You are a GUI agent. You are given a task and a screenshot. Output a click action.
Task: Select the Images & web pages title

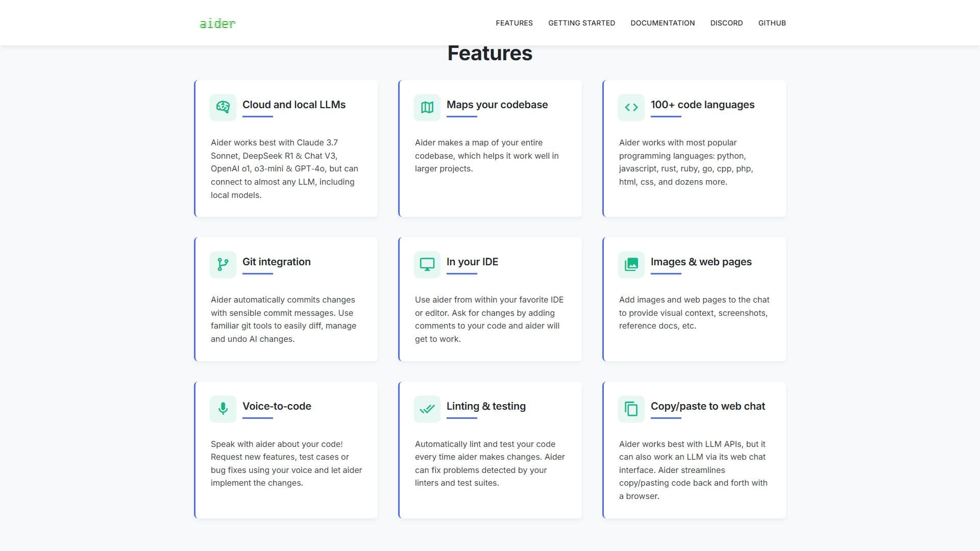click(x=701, y=262)
